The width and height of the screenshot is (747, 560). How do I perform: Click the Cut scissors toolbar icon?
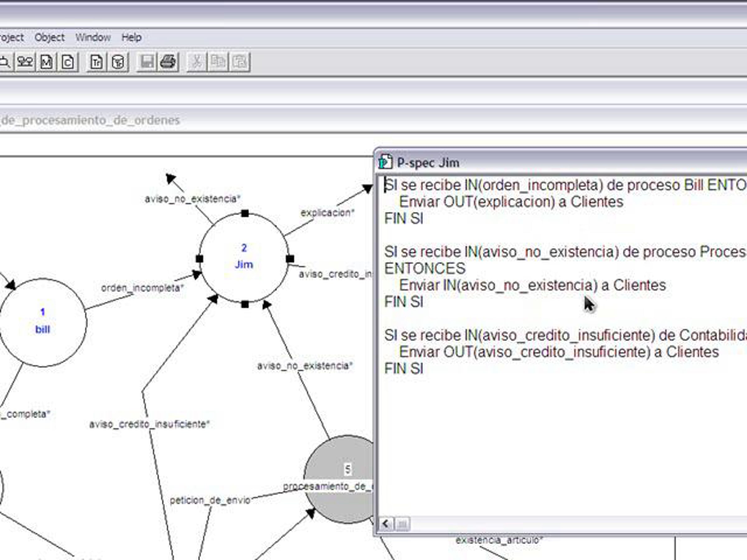pyautogui.click(x=197, y=62)
